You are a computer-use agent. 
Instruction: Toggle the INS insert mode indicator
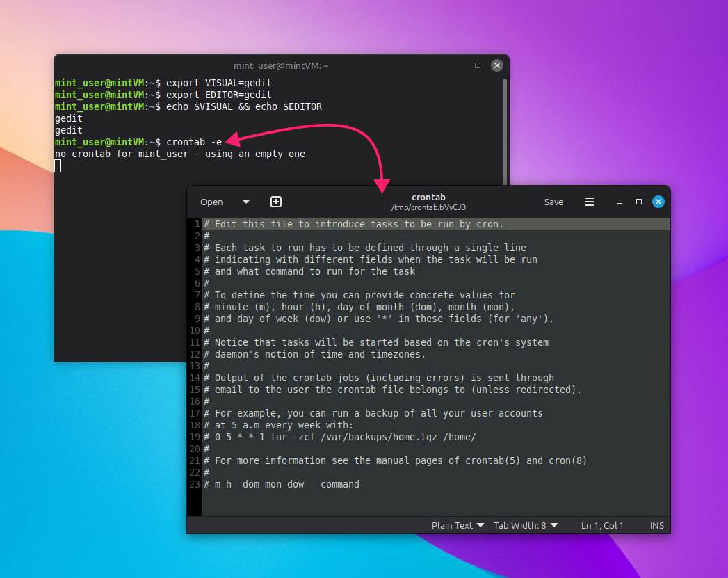coord(656,525)
